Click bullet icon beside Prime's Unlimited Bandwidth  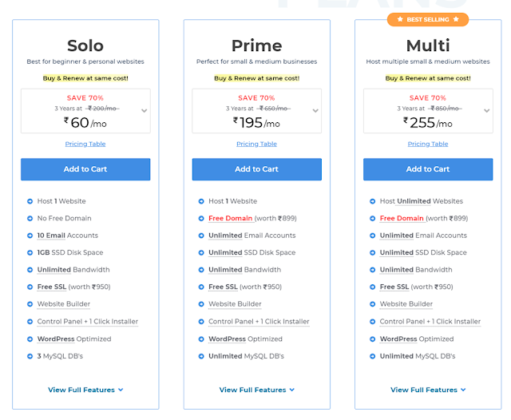[x=201, y=270]
